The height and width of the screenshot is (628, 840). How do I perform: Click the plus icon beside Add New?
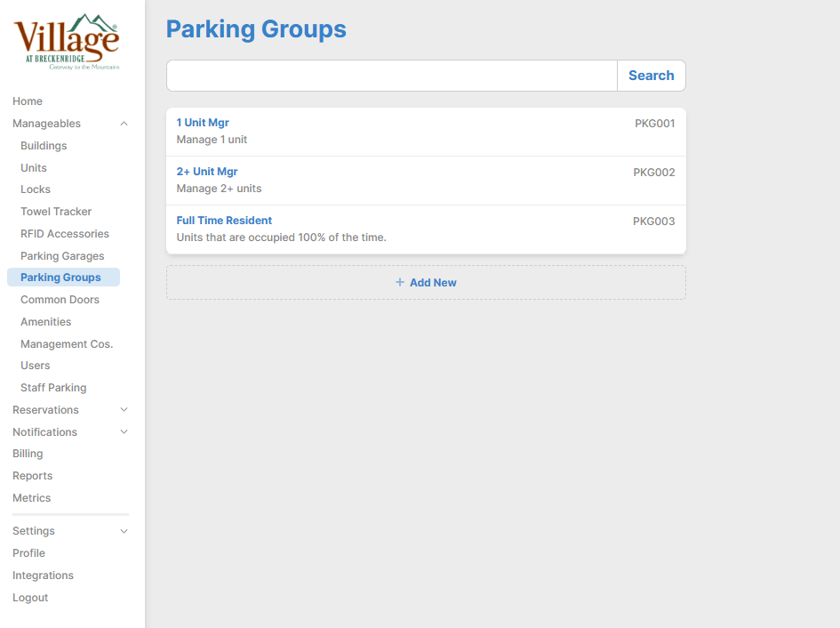click(x=400, y=283)
